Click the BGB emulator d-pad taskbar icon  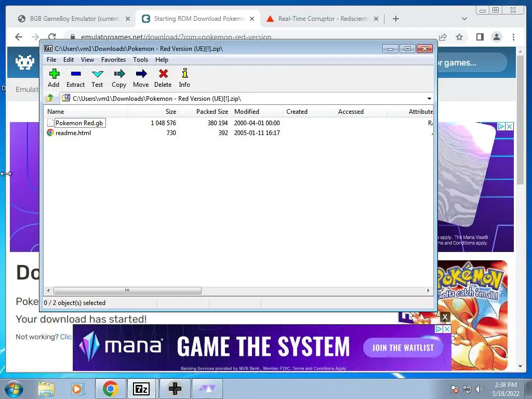pos(175,389)
